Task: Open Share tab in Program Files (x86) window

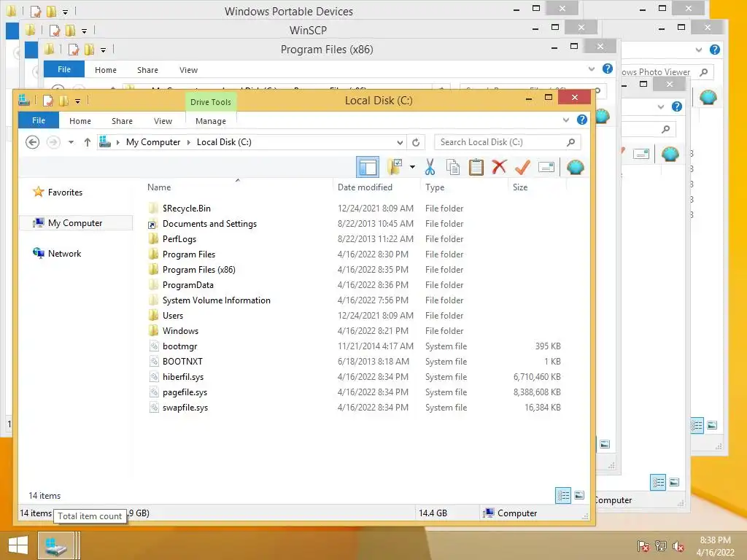Action: [147, 70]
